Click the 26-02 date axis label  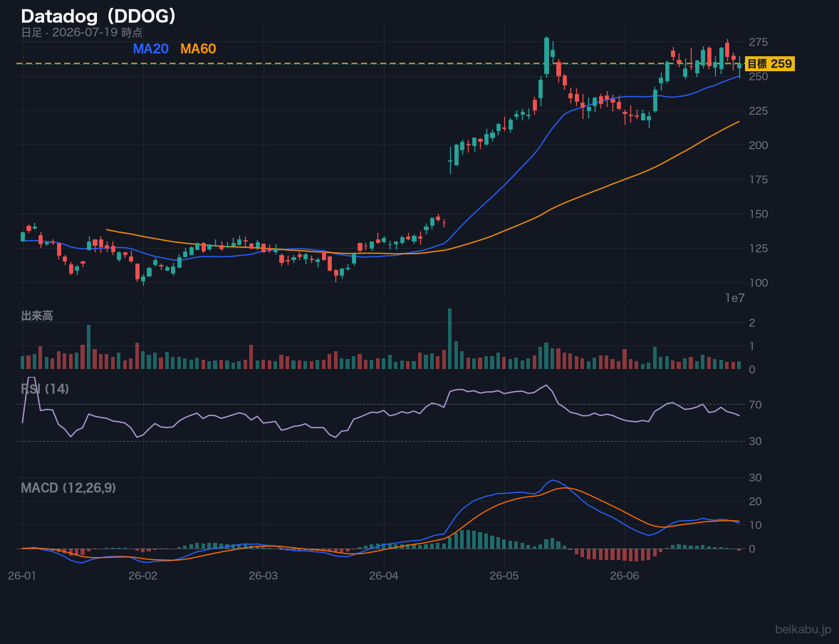[143, 576]
